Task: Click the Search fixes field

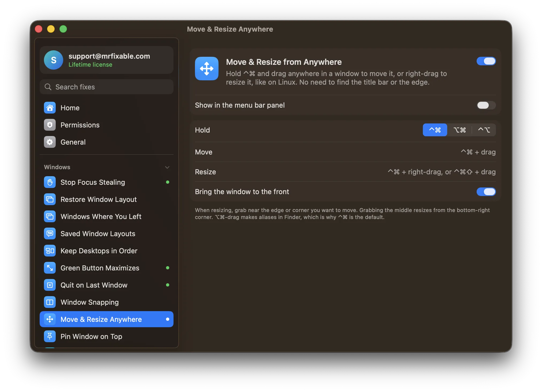Action: click(x=107, y=87)
